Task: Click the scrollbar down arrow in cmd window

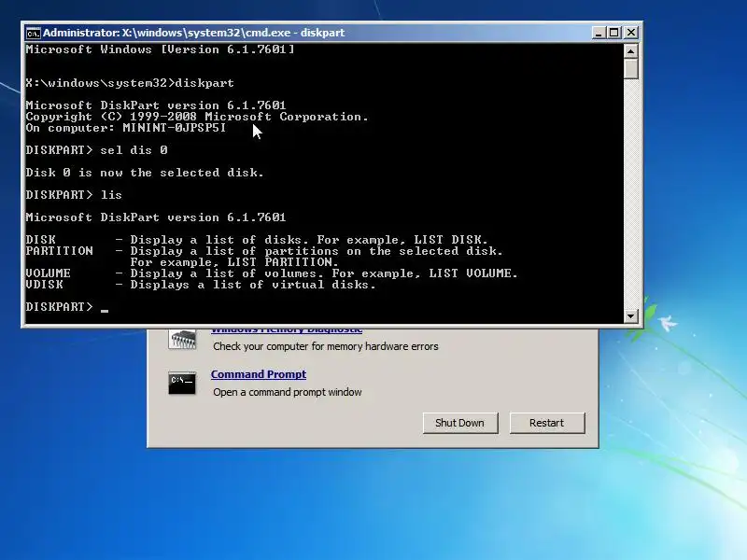Action: click(631, 315)
